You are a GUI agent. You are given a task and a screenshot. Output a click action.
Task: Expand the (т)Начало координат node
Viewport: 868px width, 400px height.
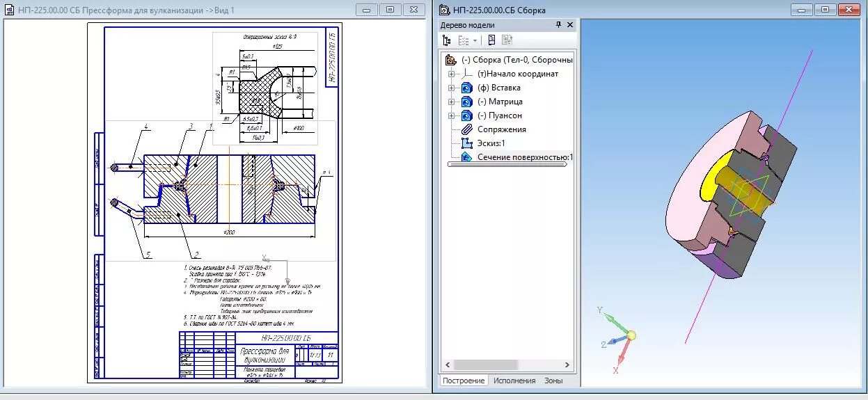451,74
